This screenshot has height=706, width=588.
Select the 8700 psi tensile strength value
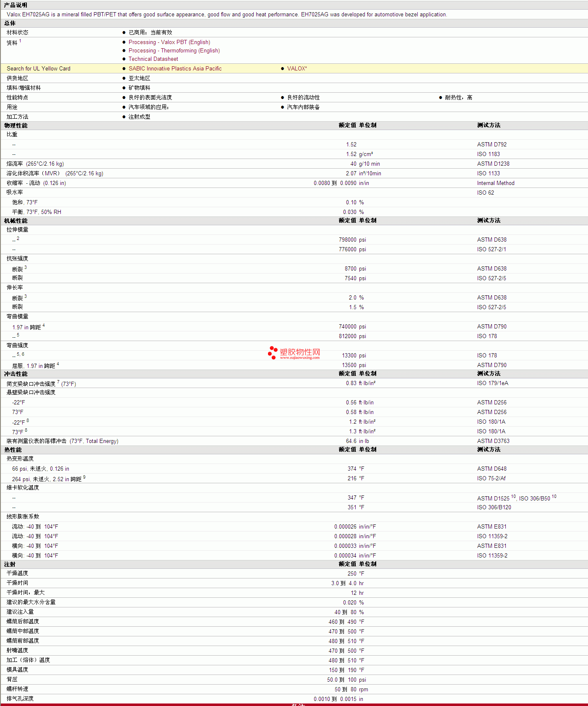pos(355,268)
